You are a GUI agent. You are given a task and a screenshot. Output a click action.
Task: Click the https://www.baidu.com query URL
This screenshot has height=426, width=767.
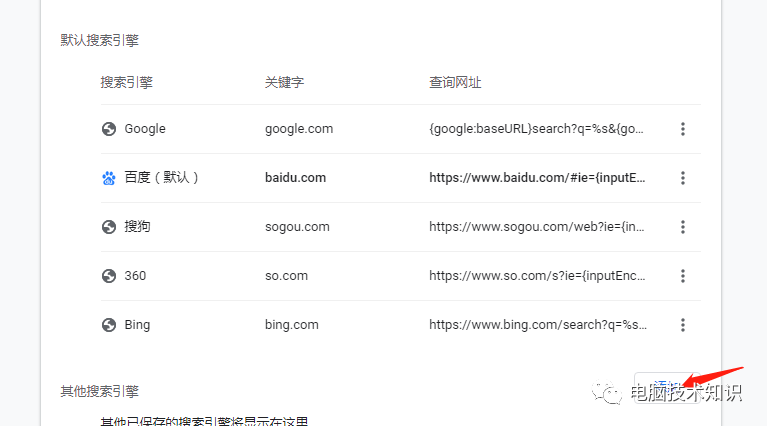point(537,178)
